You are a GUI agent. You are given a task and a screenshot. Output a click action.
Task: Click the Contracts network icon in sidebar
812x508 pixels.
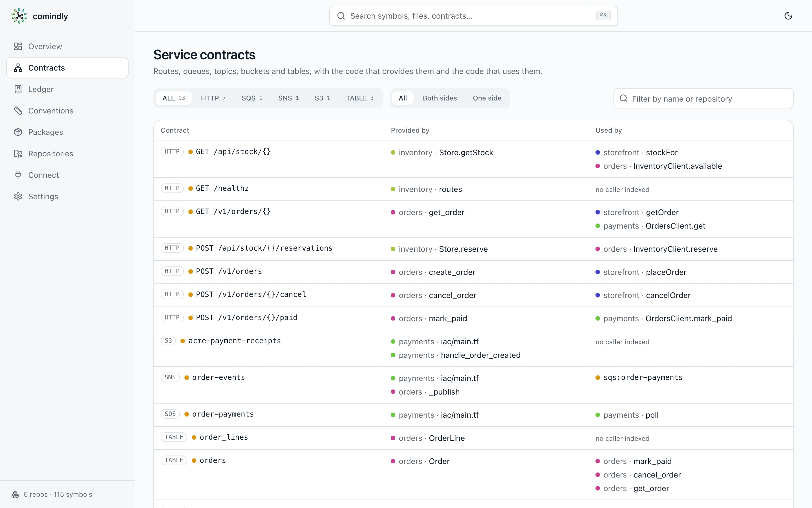click(18, 68)
